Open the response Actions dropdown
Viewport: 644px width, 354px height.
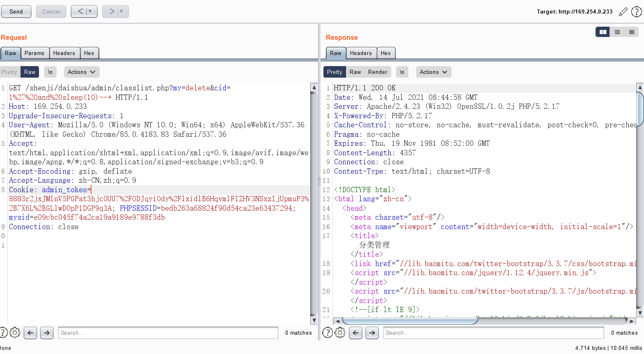(433, 72)
